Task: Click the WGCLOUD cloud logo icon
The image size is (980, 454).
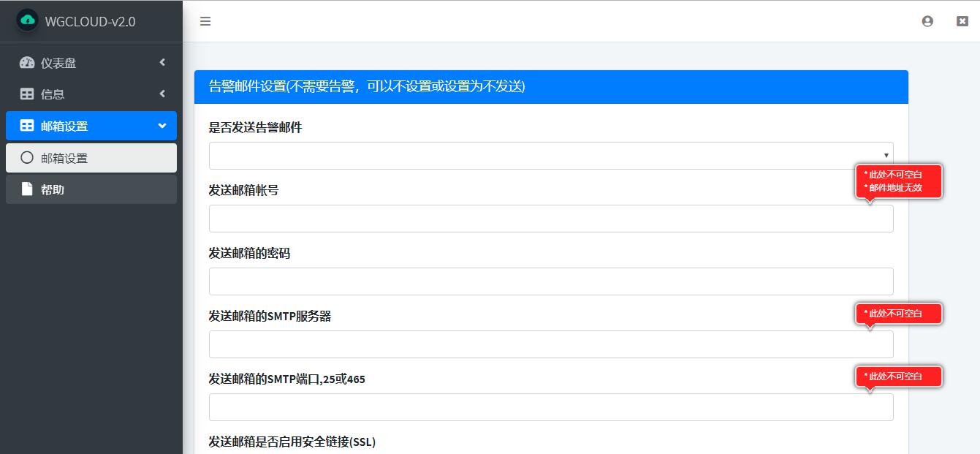Action: point(27,20)
